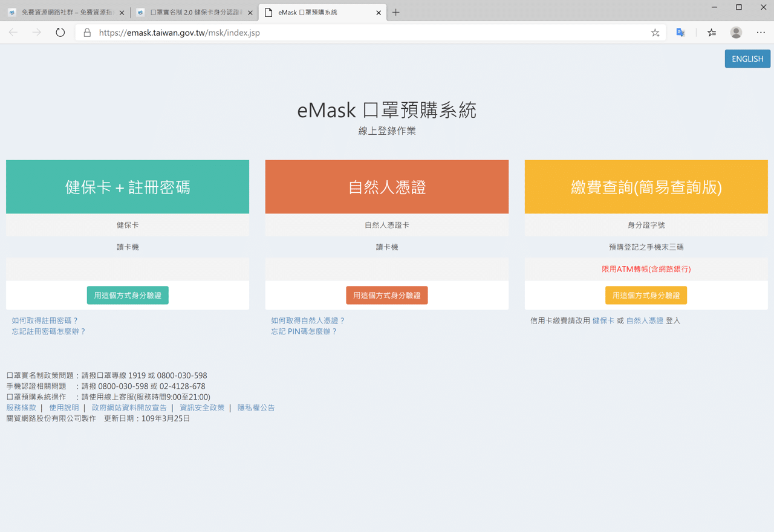Minimize the browser window
This screenshot has height=532, width=774.
pos(714,7)
